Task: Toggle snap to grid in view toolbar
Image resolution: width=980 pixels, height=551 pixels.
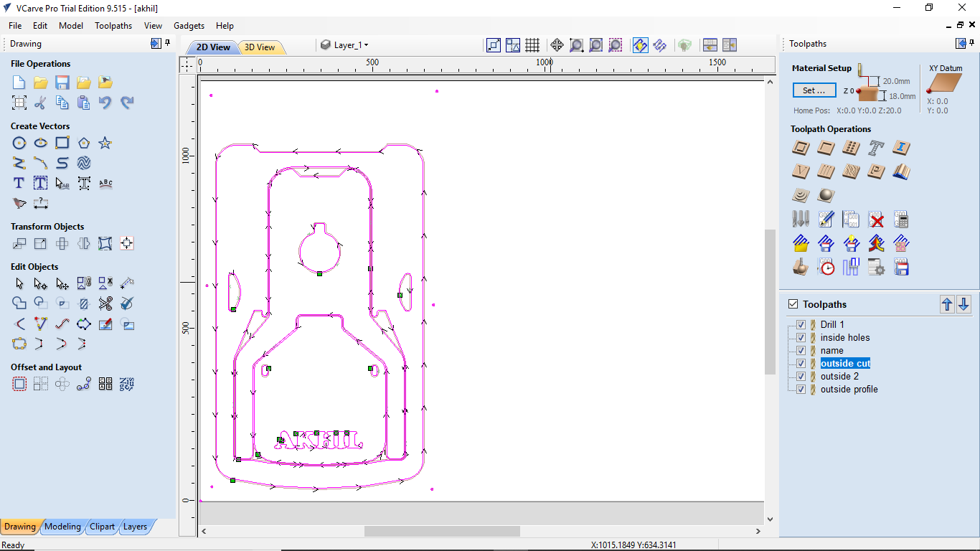Action: [x=532, y=45]
